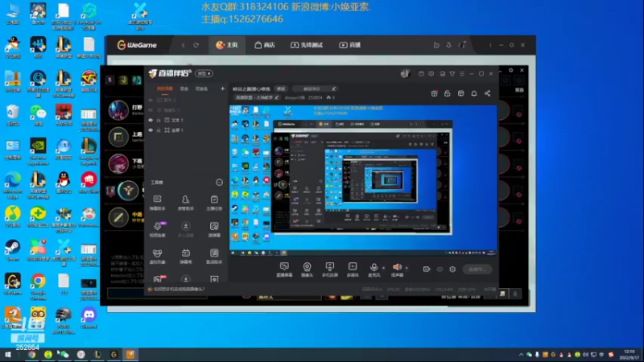Go back in WeGame navigation
The height and width of the screenshot is (362, 644).
pyautogui.click(x=184, y=45)
